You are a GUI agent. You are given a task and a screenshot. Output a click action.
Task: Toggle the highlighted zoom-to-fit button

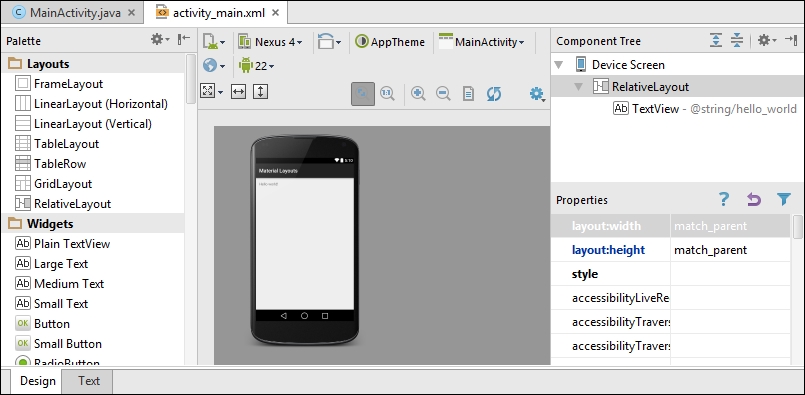(362, 93)
